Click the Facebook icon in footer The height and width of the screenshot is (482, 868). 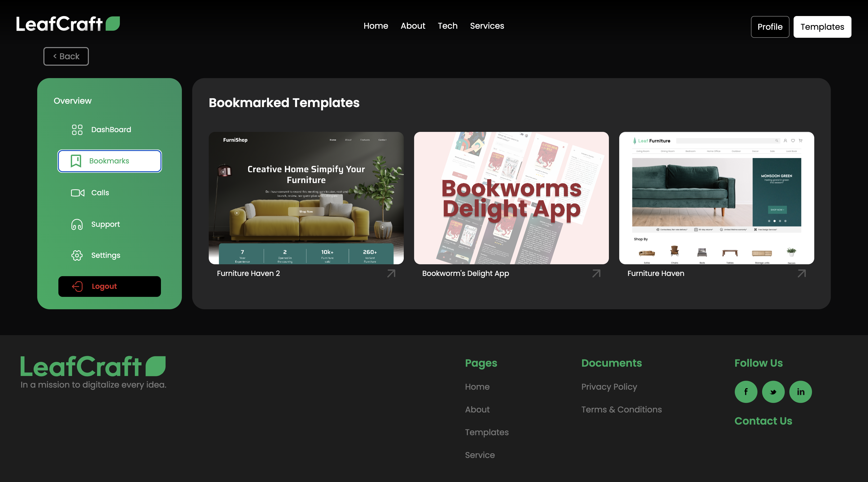(746, 391)
